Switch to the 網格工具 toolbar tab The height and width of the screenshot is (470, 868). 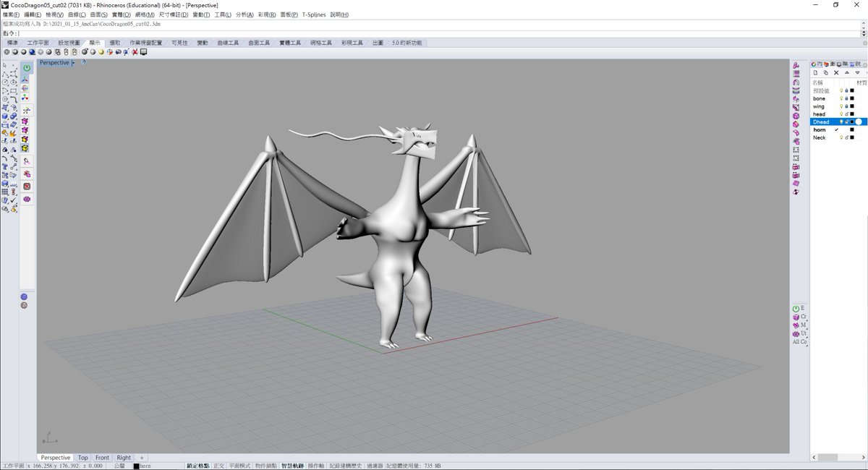(x=321, y=43)
